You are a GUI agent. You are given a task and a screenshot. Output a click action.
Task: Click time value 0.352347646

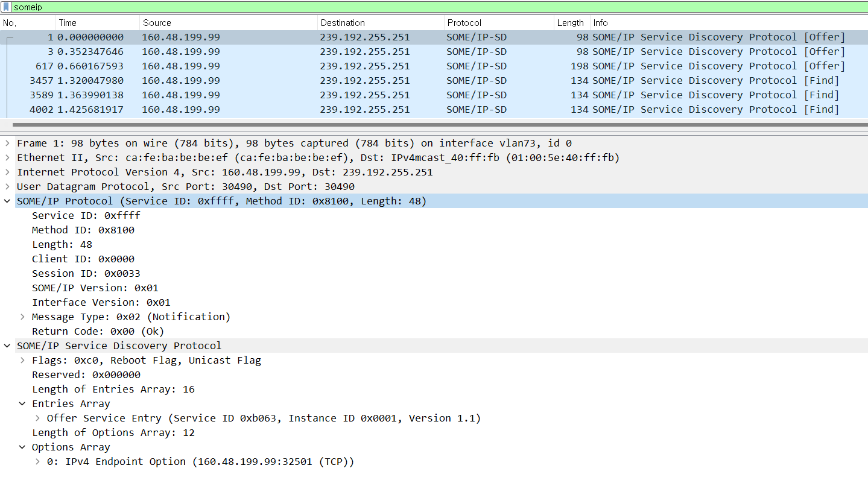pyautogui.click(x=90, y=52)
